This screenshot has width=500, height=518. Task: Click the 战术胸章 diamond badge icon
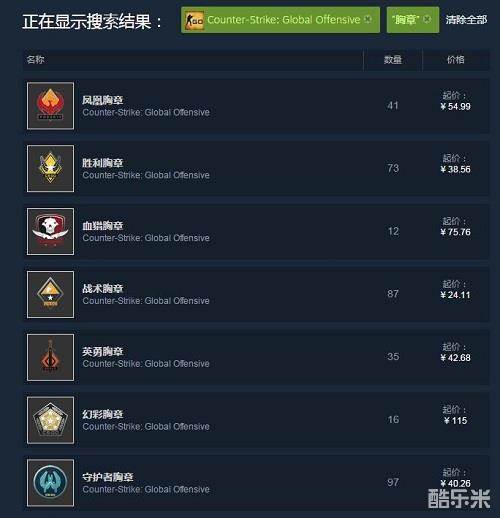(50, 294)
